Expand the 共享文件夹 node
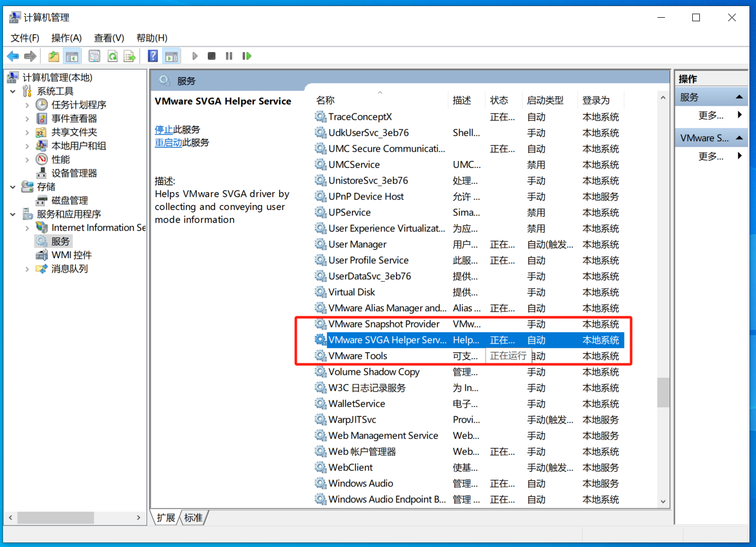 point(27,132)
